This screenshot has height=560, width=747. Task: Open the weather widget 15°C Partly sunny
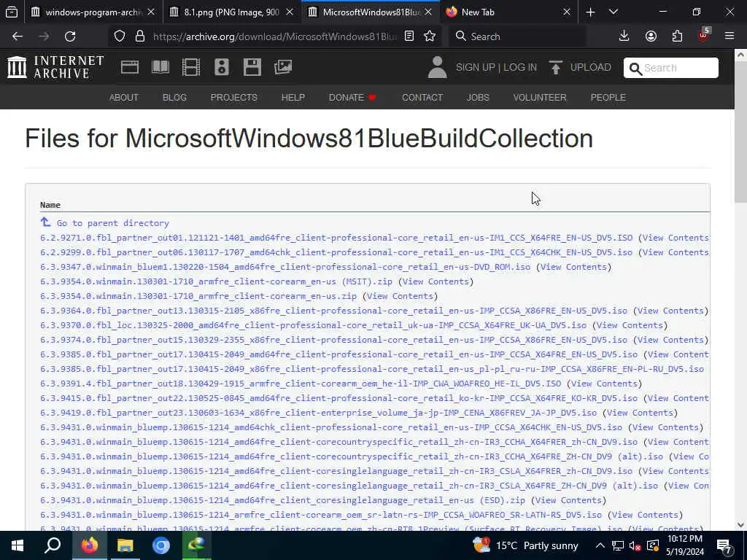tap(525, 545)
